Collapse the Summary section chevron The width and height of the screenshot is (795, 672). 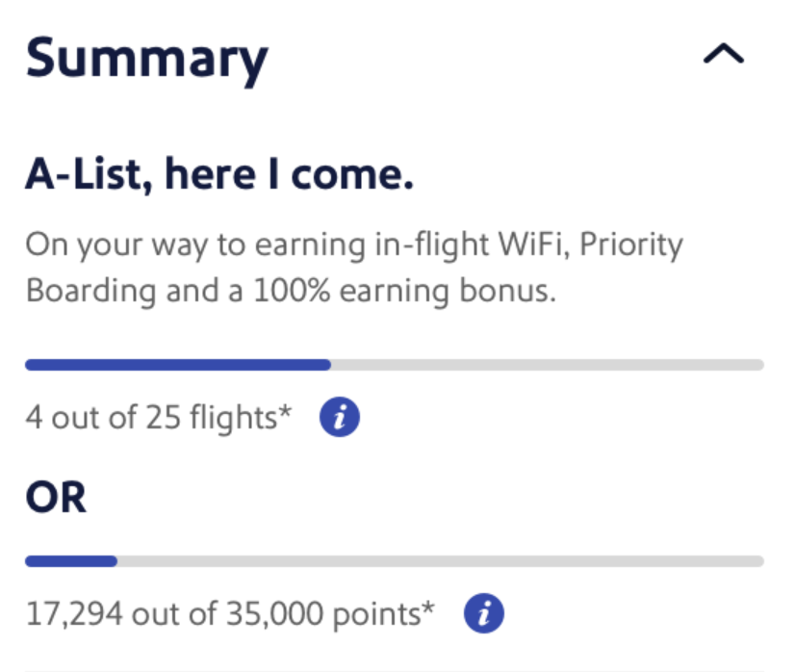pos(723,56)
